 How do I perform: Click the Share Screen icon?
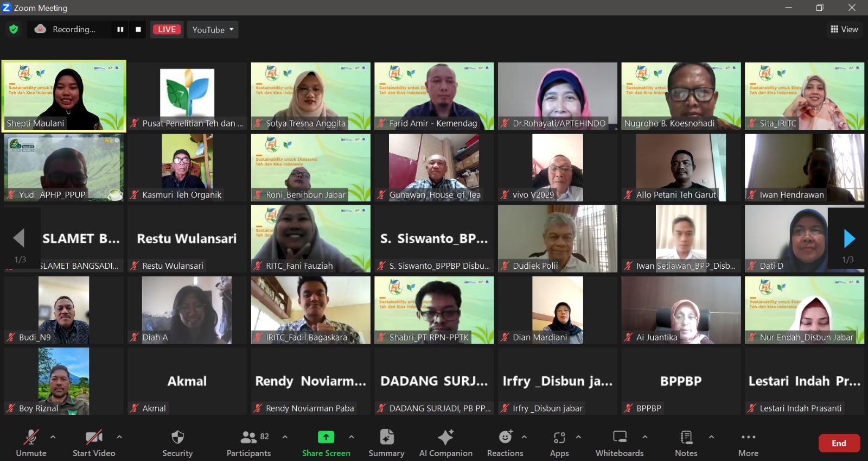pos(325,437)
